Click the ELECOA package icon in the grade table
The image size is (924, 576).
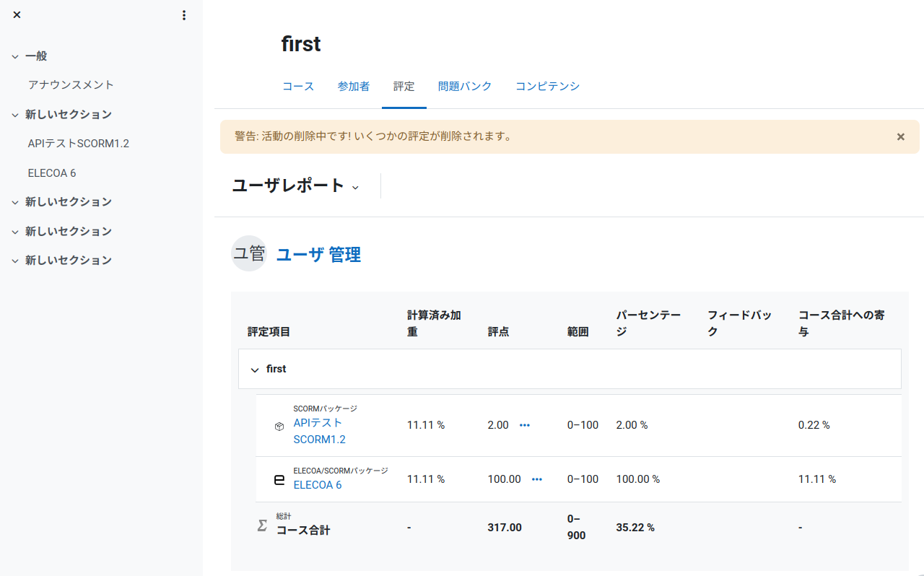279,479
